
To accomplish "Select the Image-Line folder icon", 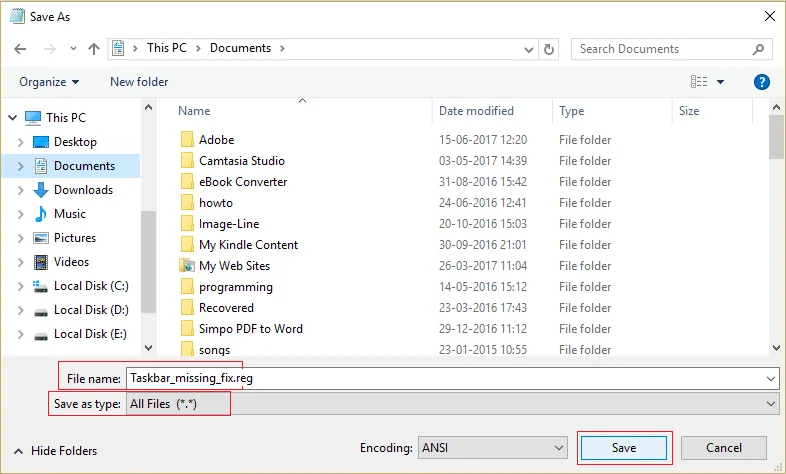I will 187,223.
